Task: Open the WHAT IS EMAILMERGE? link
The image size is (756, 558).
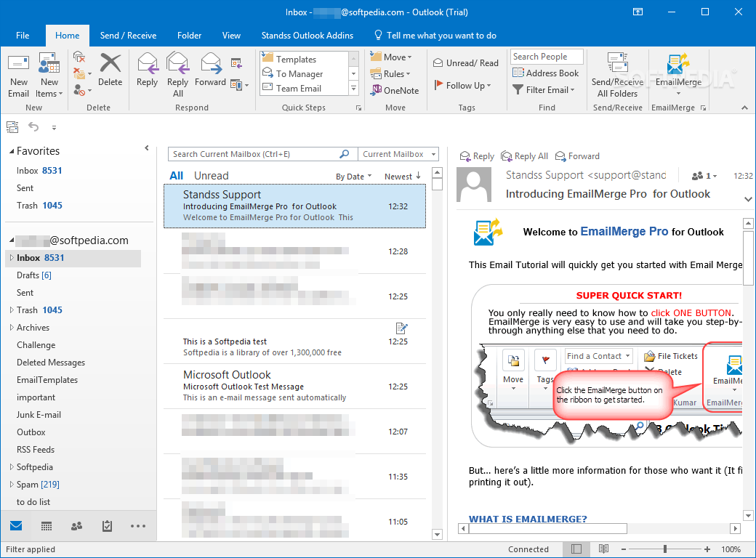Action: coord(528,519)
